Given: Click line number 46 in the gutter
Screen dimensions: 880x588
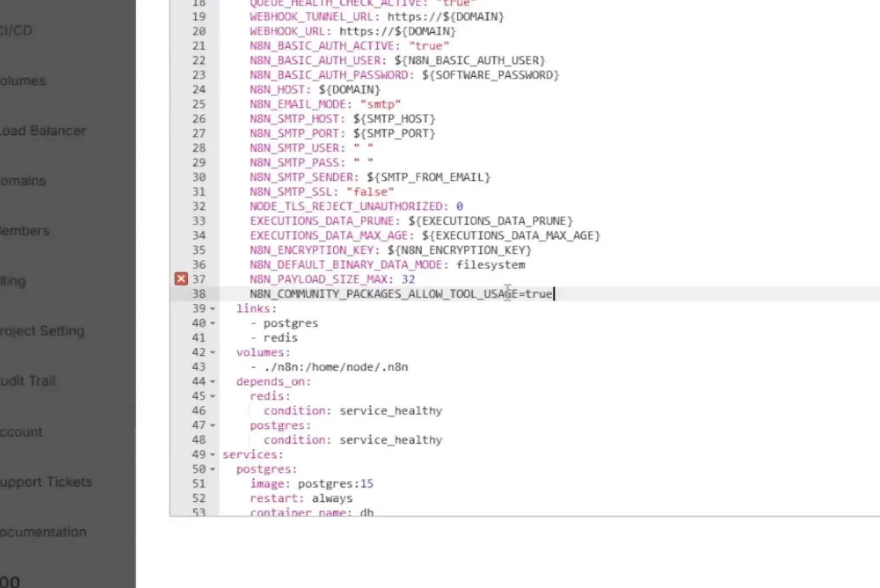Looking at the screenshot, I should (199, 411).
